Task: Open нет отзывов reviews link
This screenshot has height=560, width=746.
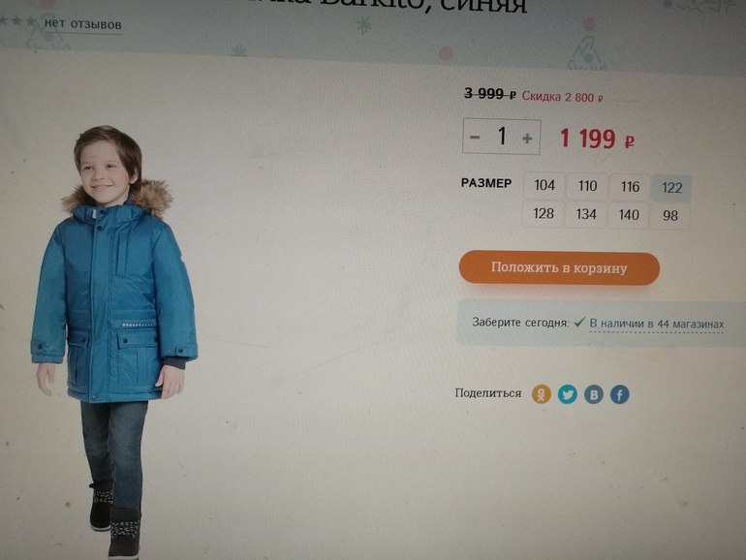Action: pos(82,24)
